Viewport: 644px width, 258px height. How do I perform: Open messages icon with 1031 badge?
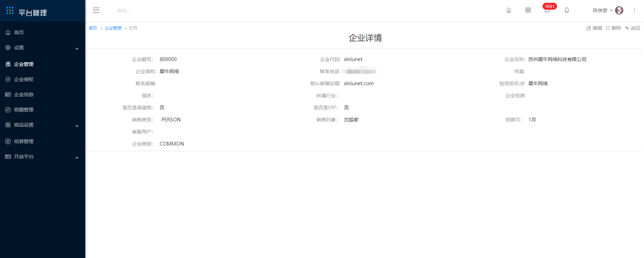tap(548, 9)
